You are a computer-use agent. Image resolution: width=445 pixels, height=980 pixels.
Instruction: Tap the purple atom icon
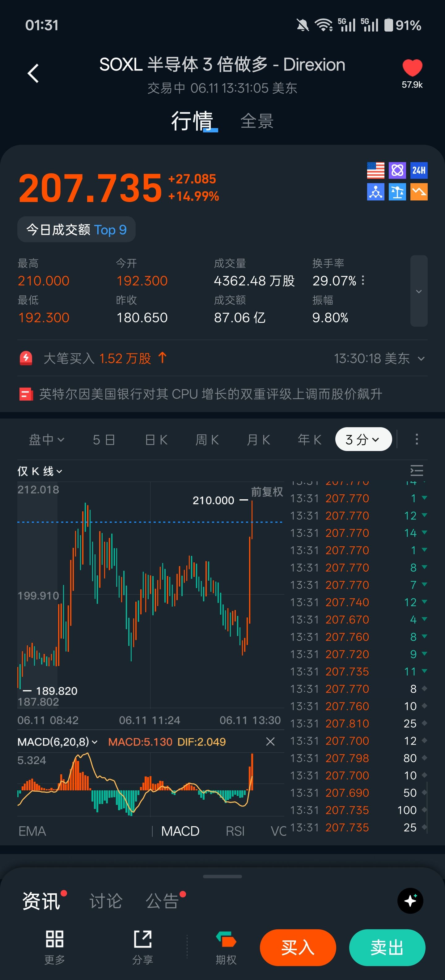[397, 170]
